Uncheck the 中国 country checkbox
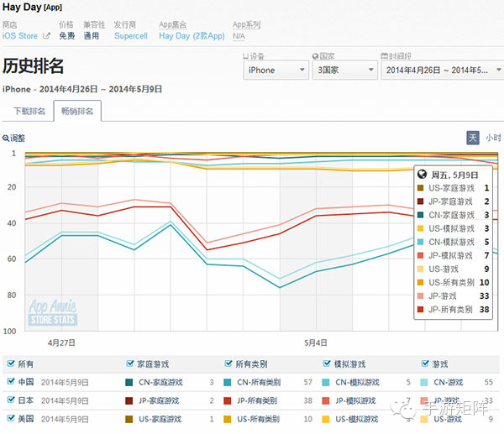Image resolution: width=504 pixels, height=434 pixels. pos(11,381)
